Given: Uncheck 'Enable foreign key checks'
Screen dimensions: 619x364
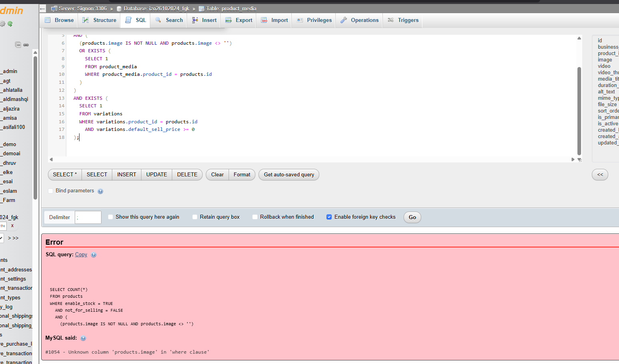Looking at the screenshot, I should coord(329,217).
